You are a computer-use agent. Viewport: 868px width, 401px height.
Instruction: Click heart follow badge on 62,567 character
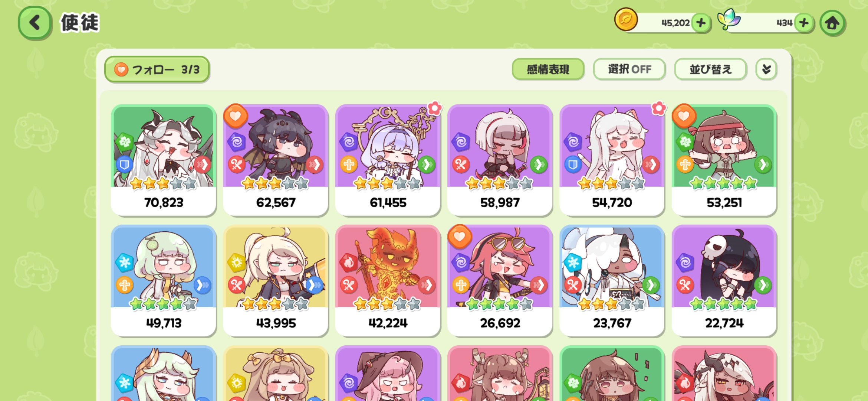(236, 116)
